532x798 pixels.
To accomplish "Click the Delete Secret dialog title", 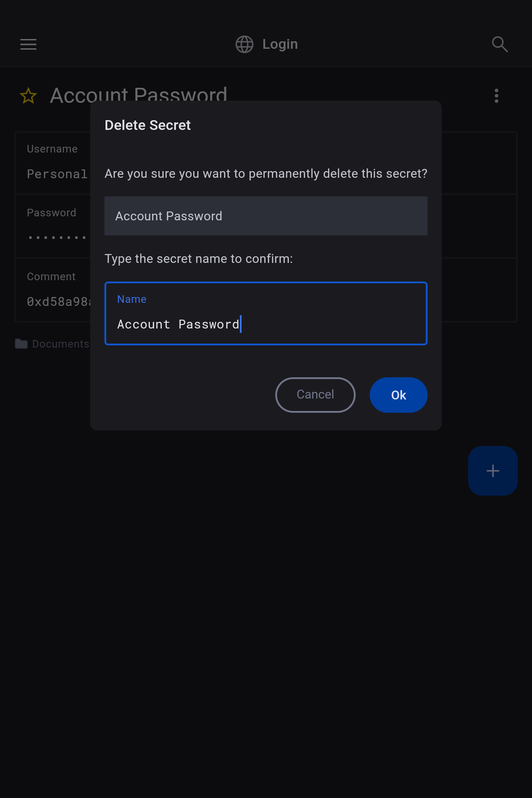I will coord(148,125).
